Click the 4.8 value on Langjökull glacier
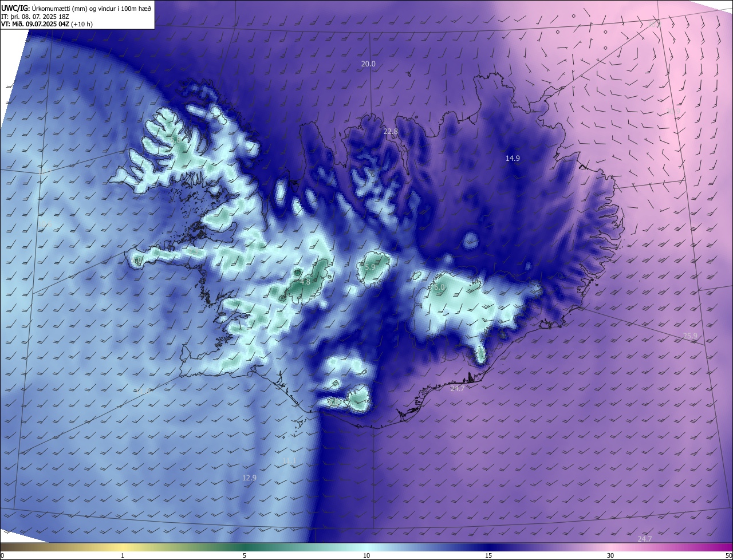Image resolution: width=733 pixels, height=560 pixels. coord(305,282)
